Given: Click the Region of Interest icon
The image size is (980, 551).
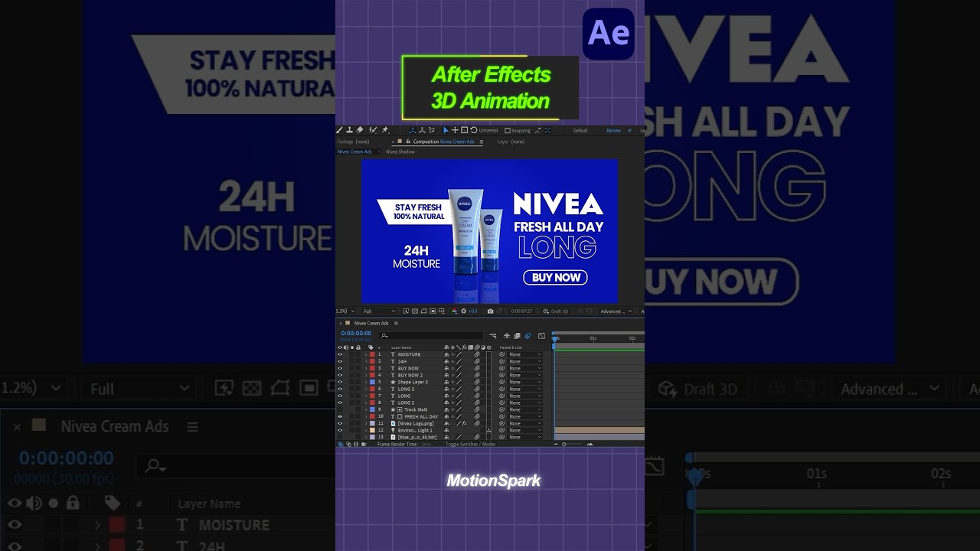Looking at the screenshot, I should (x=433, y=311).
